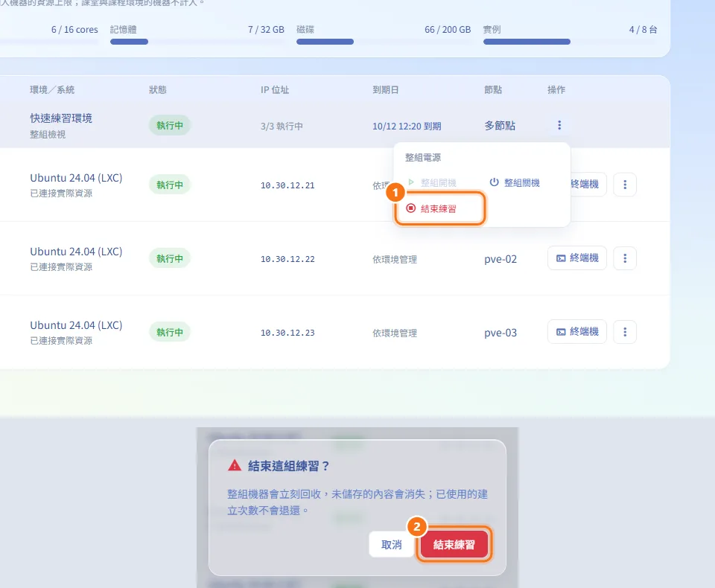715x588 pixels.
Task: Click IP address 10.30.12.21
Action: point(287,185)
